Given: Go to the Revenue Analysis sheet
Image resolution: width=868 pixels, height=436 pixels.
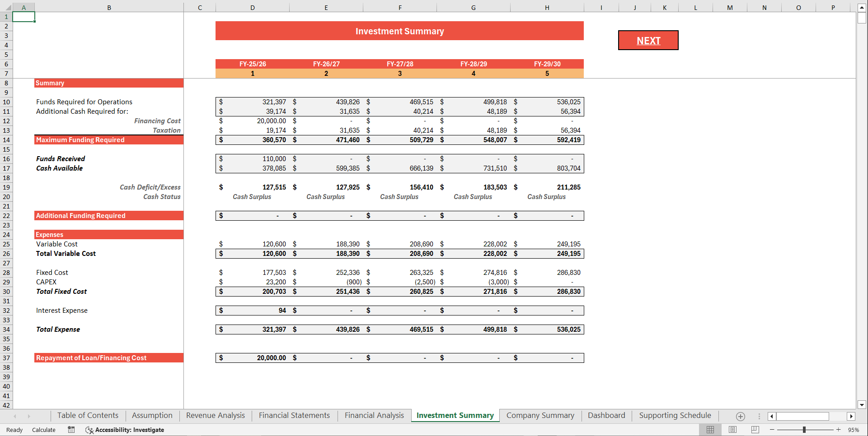Looking at the screenshot, I should 215,415.
